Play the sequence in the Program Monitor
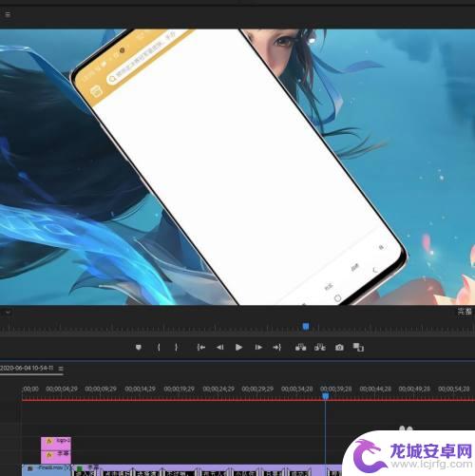475x476 pixels. (x=239, y=348)
